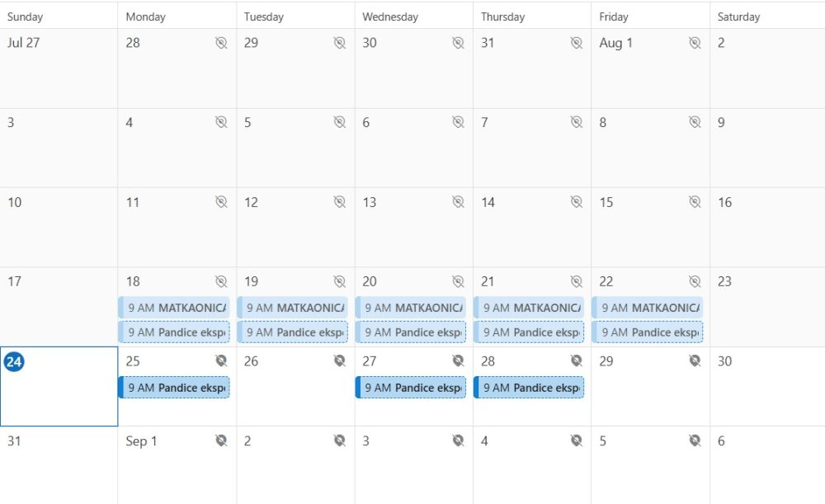Click the work location icon on Friday 29

click(x=695, y=360)
